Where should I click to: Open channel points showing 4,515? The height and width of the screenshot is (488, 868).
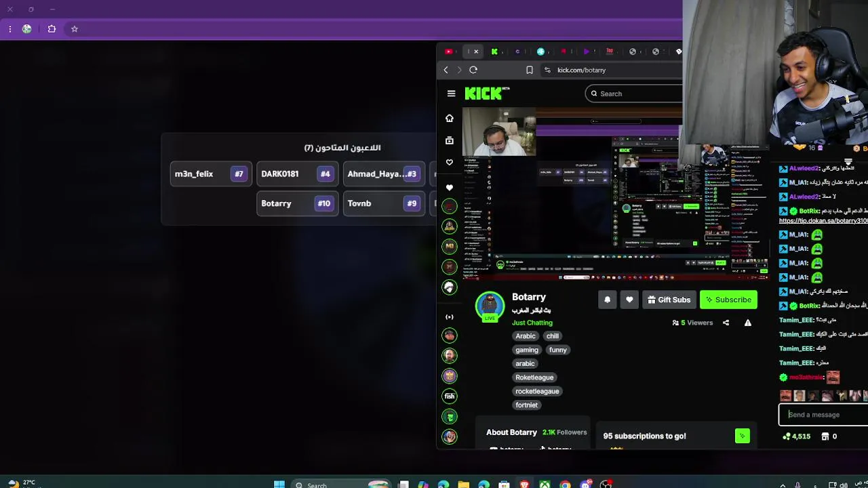click(796, 436)
